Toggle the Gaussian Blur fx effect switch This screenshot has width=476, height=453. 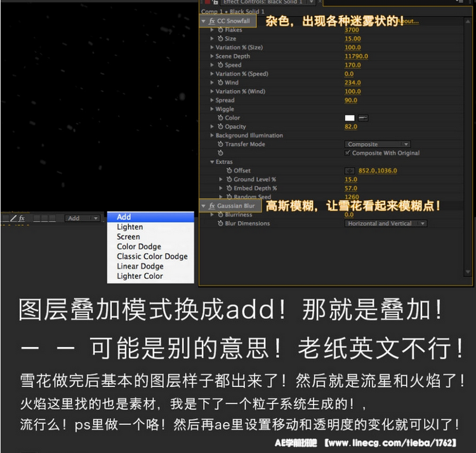click(212, 206)
